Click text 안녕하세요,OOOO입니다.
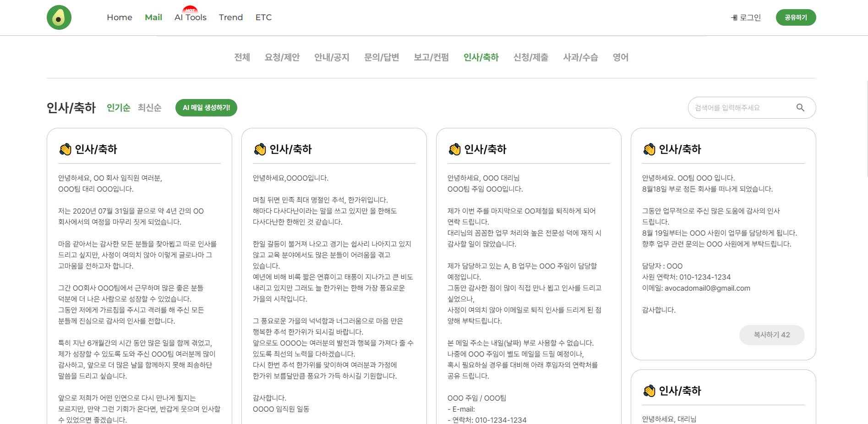868x424 pixels. 290,178
